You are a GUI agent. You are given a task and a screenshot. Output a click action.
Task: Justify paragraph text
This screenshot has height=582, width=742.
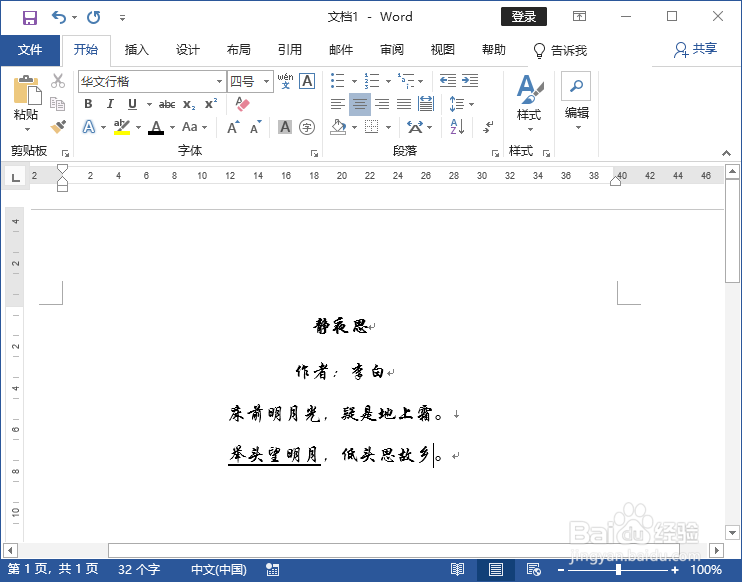click(x=404, y=104)
